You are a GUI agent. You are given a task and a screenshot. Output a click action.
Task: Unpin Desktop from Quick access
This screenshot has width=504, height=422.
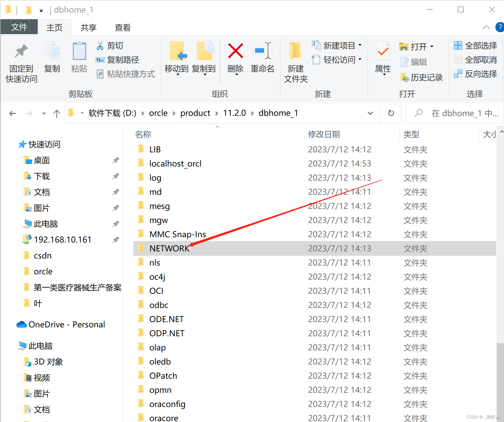[x=116, y=160]
